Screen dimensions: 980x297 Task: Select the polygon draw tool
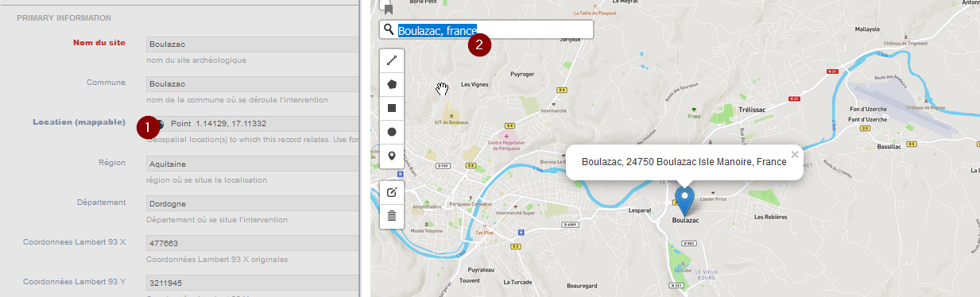pyautogui.click(x=392, y=83)
